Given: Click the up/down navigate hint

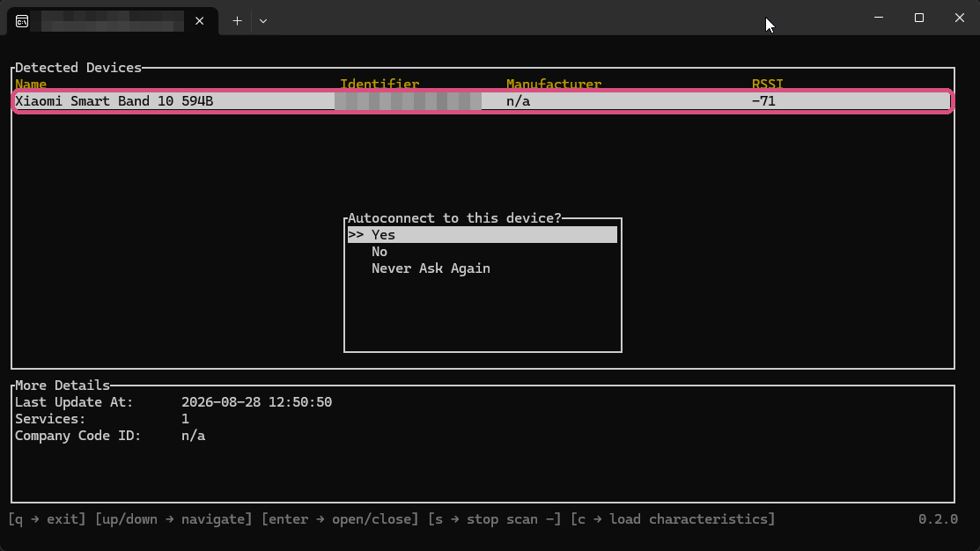Looking at the screenshot, I should pos(173,520).
